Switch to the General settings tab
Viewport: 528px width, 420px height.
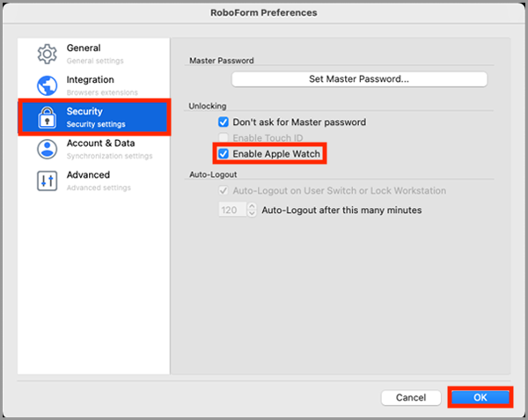pos(94,54)
